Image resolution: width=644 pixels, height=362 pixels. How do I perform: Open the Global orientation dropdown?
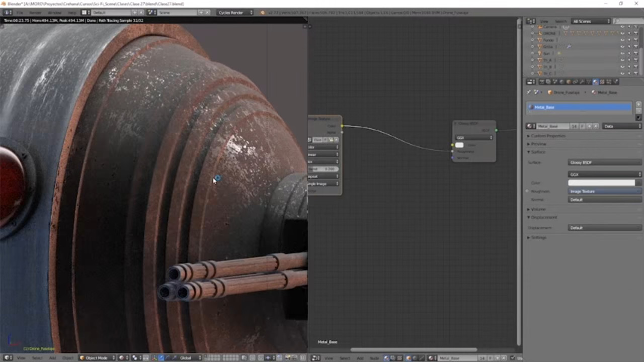coord(190,358)
